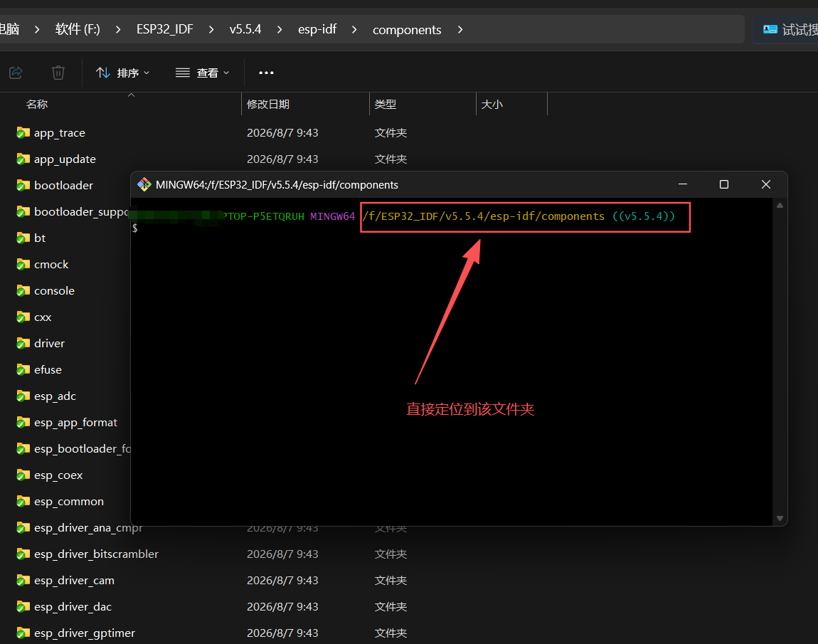Select the app_update folder icon
This screenshot has width=818, height=644.
point(23,159)
